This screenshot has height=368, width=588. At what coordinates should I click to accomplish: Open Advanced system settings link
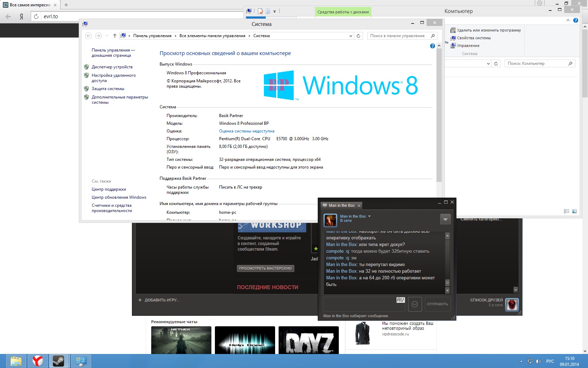pos(120,100)
